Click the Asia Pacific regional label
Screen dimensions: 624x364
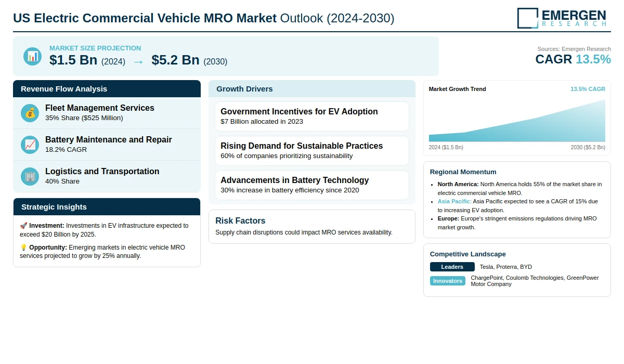point(454,201)
